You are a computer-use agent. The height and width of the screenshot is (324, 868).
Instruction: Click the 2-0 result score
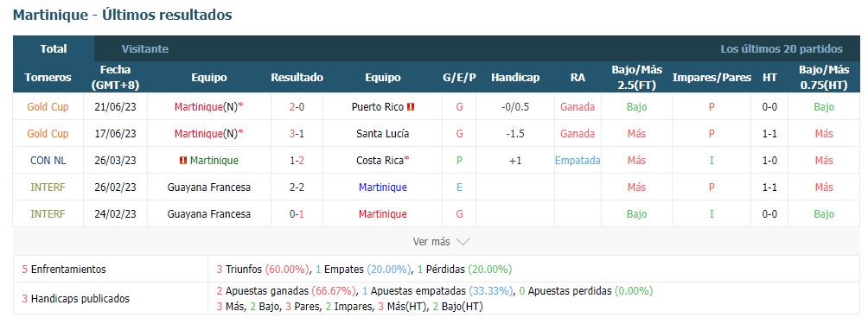[x=297, y=107]
